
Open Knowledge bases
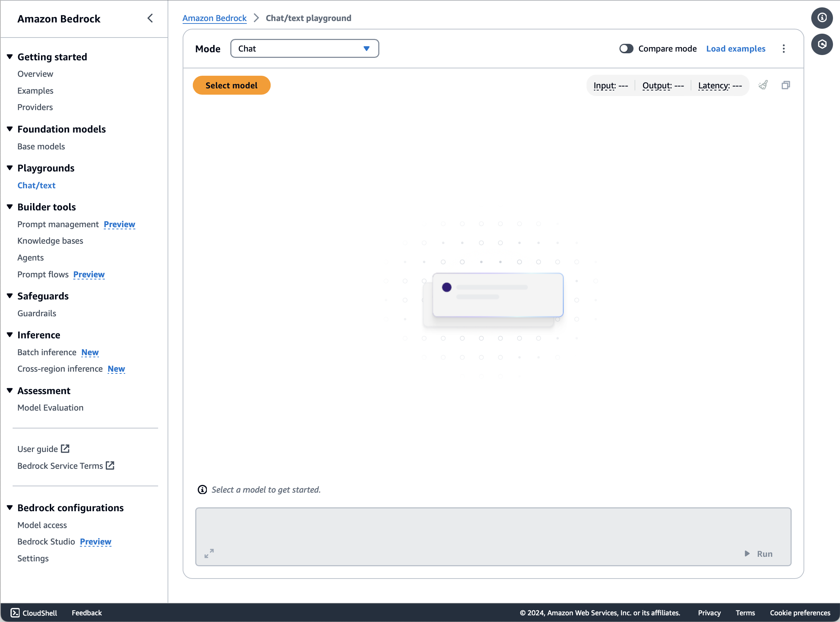pos(50,241)
